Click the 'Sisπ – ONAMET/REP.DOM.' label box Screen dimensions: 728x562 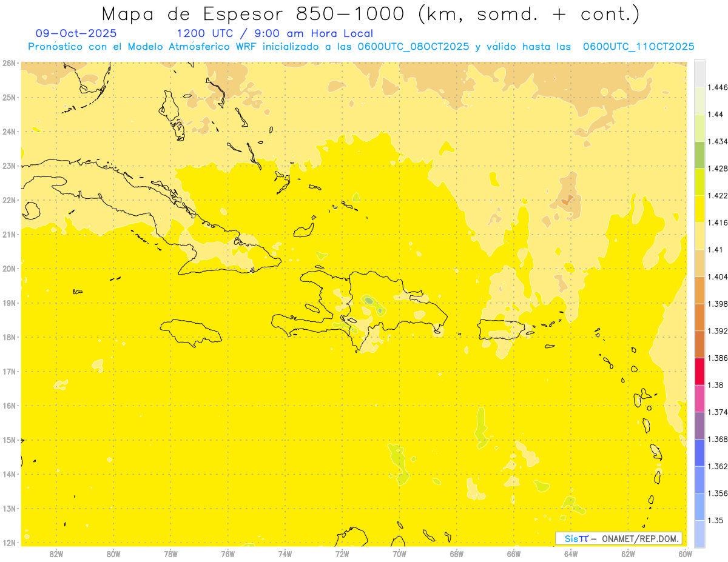pyautogui.click(x=619, y=538)
